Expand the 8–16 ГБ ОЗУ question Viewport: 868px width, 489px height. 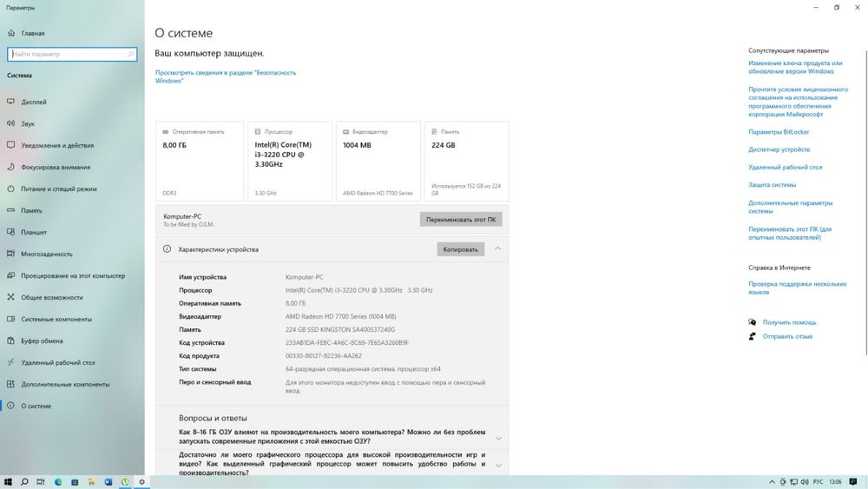498,439
